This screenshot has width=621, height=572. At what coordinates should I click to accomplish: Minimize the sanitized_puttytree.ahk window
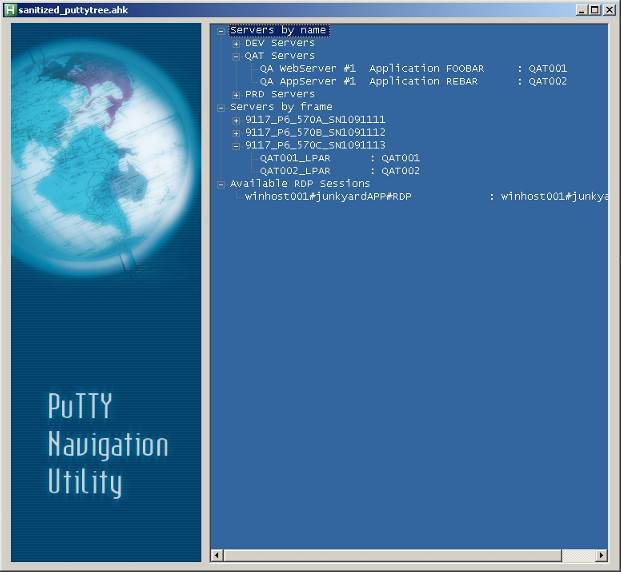point(581,10)
